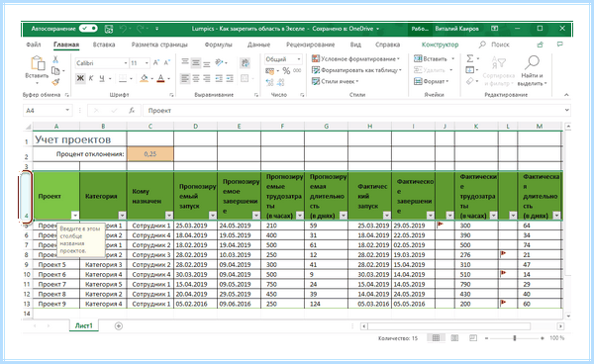Screen dimensions: 594x364
Task: Click Найти и выделить
Action: coord(533,70)
